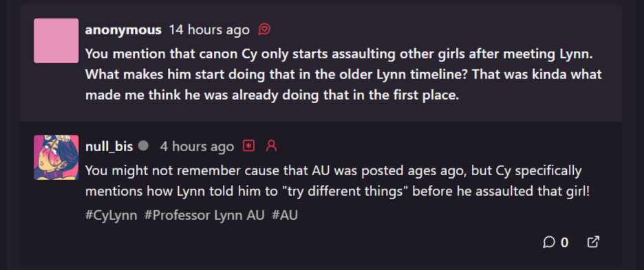Click null_bis's reply text
Viewport: 644px width, 270px height.
tap(338, 181)
